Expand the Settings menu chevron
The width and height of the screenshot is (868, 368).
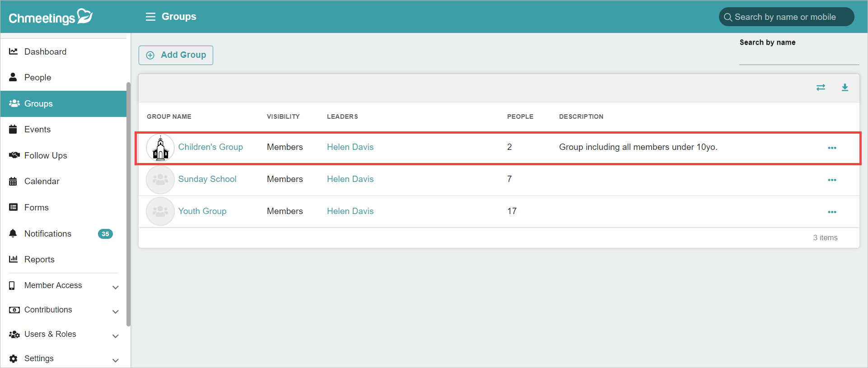click(x=116, y=360)
